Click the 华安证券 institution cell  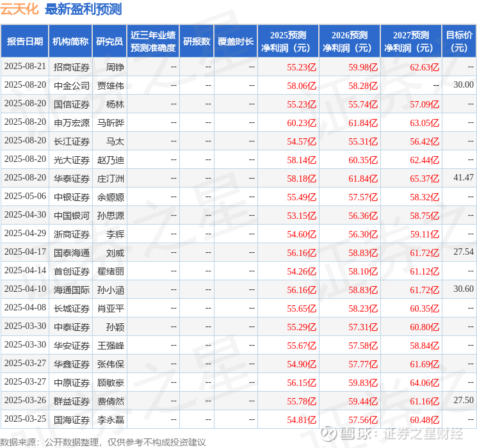(x=72, y=345)
